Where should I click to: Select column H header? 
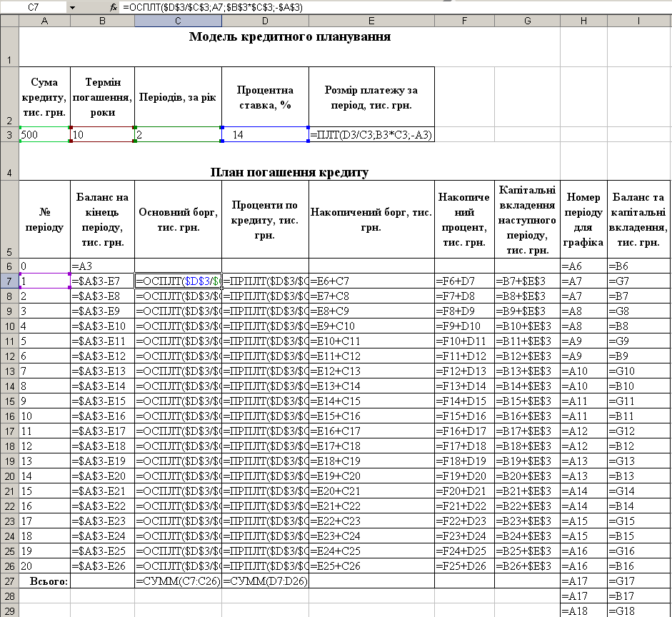(x=583, y=21)
